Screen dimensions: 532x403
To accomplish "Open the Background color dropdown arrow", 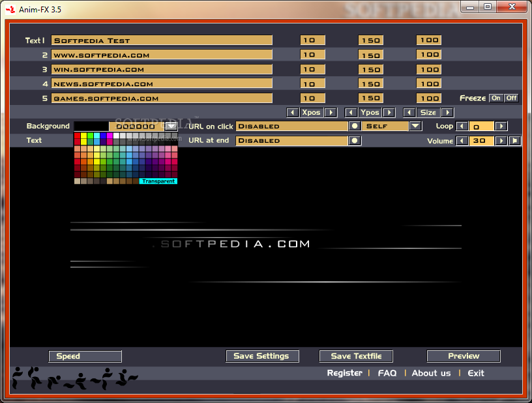I will (171, 127).
